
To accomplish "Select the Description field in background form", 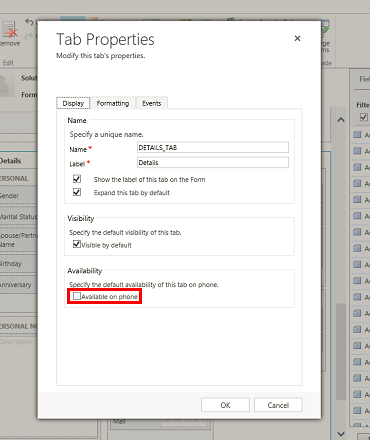I will [16, 342].
